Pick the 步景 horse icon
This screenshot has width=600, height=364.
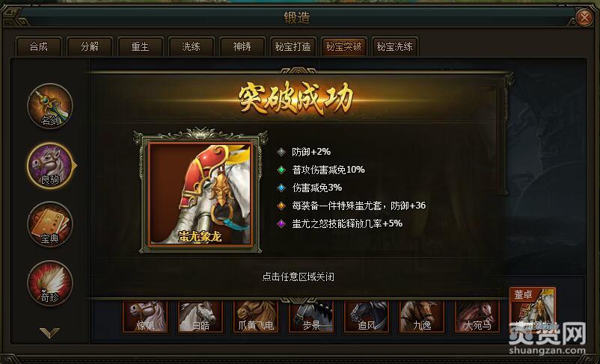click(x=311, y=316)
